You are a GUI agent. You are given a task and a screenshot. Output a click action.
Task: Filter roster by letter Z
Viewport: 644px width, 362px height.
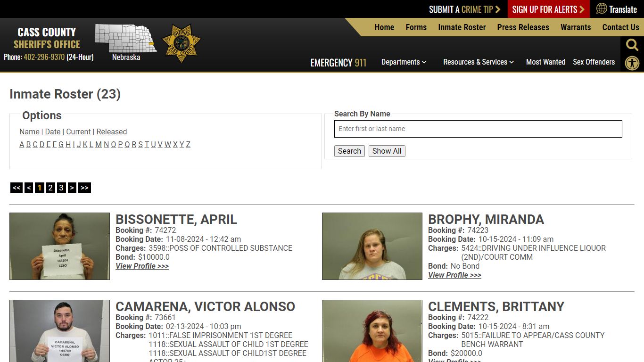click(x=188, y=145)
